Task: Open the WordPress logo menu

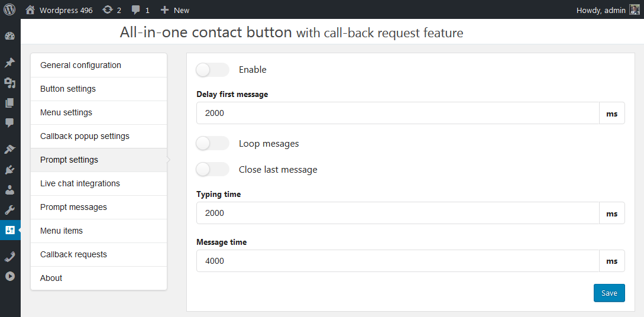Action: pyautogui.click(x=9, y=9)
